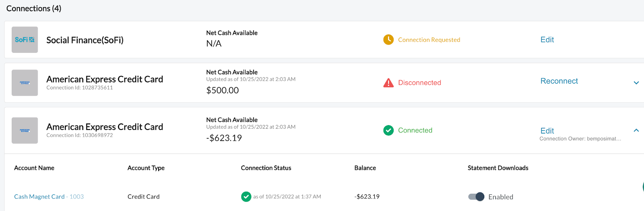Select the Social Finance(SoFi) name

85,40
